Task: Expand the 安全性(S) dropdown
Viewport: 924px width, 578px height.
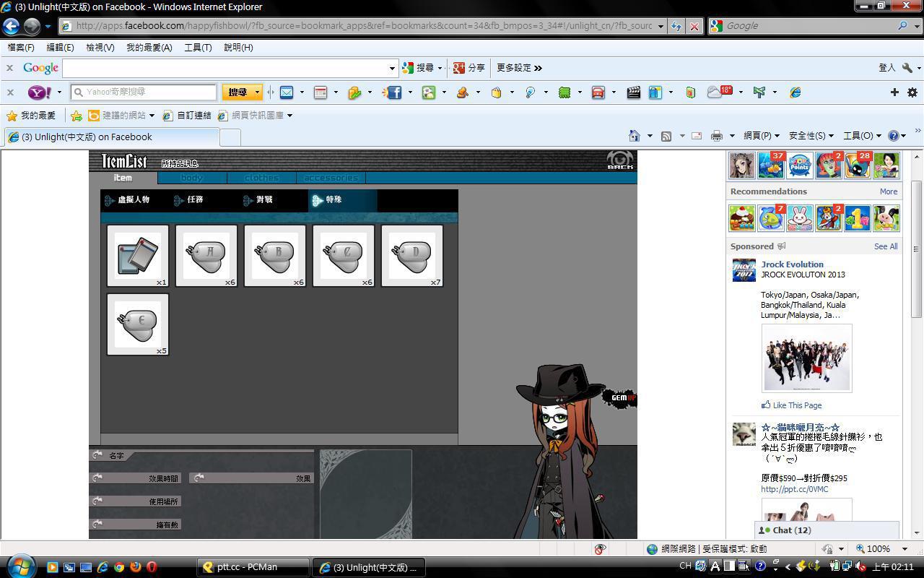Action: coord(811,136)
